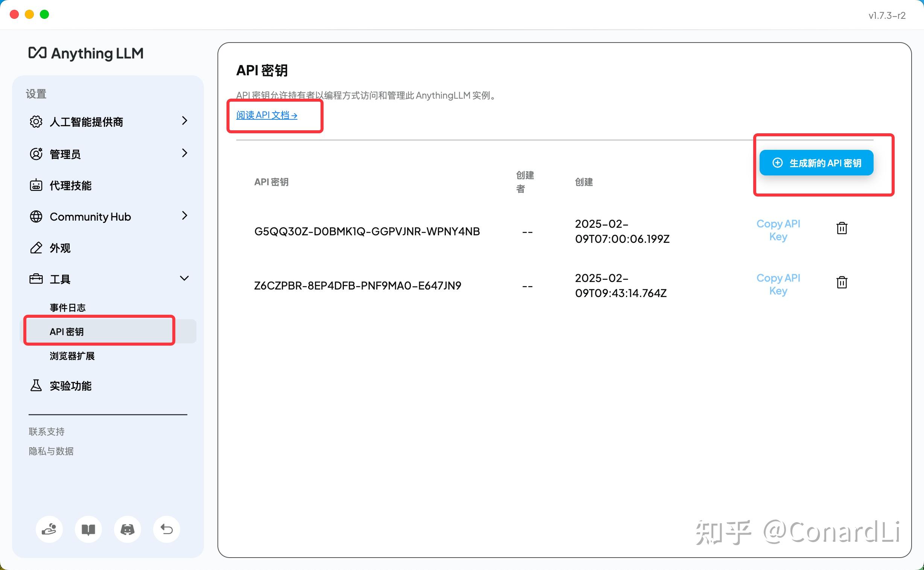The width and height of the screenshot is (924, 570).
Task: Click the 创建者 column header
Action: click(525, 182)
